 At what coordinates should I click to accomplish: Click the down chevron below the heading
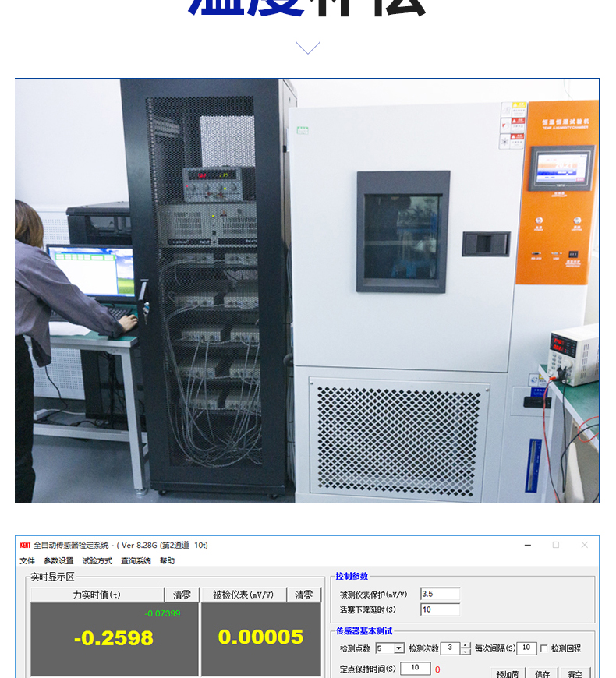(308, 48)
